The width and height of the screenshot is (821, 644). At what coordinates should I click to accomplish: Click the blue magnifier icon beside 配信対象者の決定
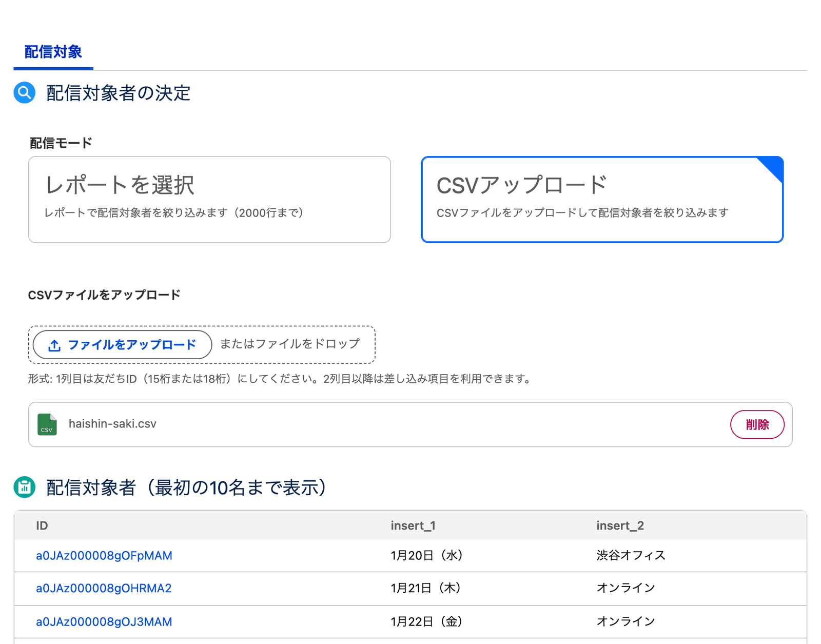(25, 92)
